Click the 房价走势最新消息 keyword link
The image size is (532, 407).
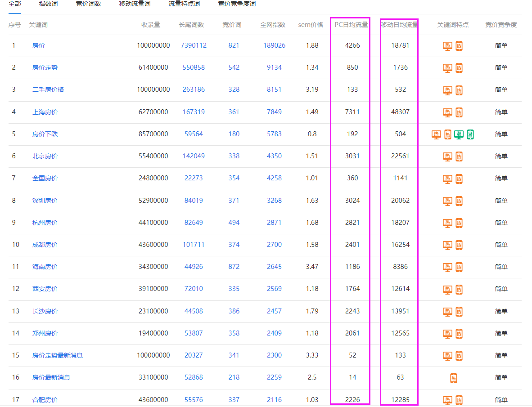pos(57,355)
